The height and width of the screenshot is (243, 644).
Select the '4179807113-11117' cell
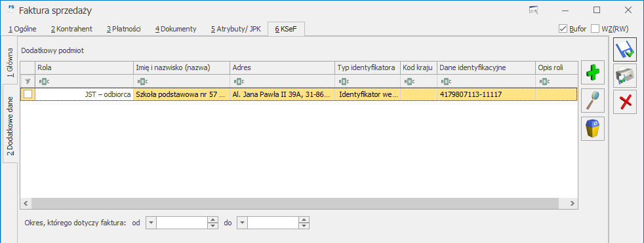click(x=487, y=94)
